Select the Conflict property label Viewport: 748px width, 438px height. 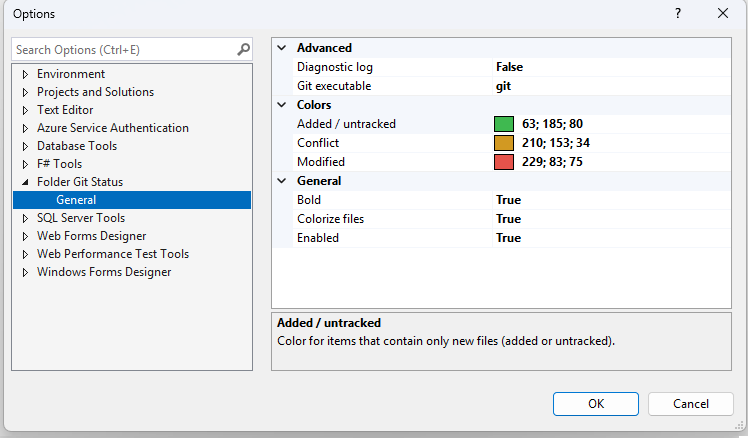(x=318, y=143)
